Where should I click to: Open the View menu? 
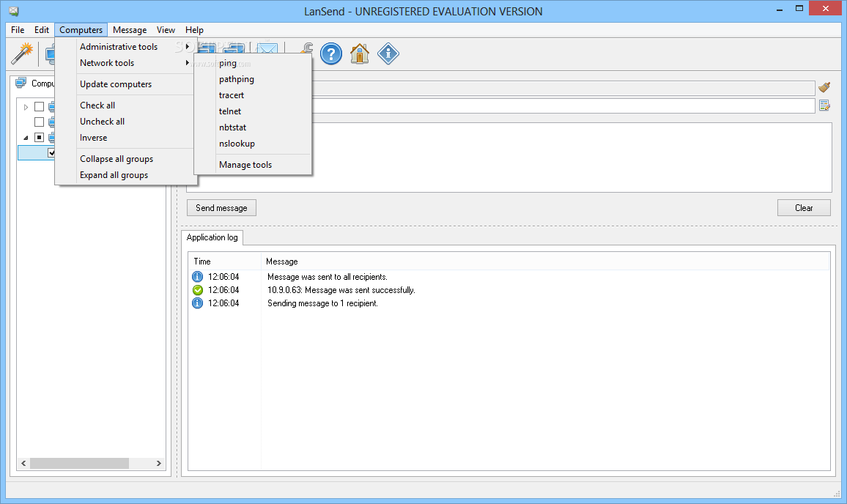click(166, 30)
